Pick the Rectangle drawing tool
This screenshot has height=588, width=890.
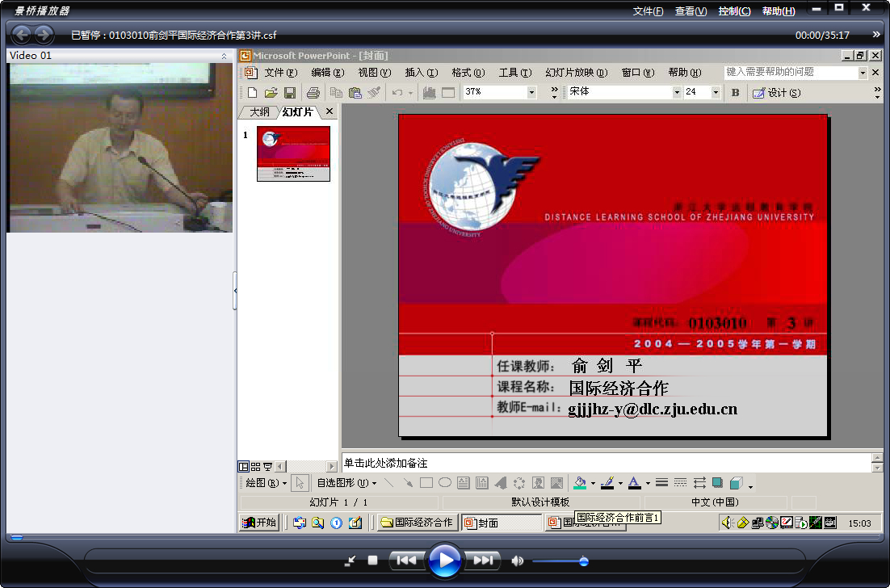point(426,483)
